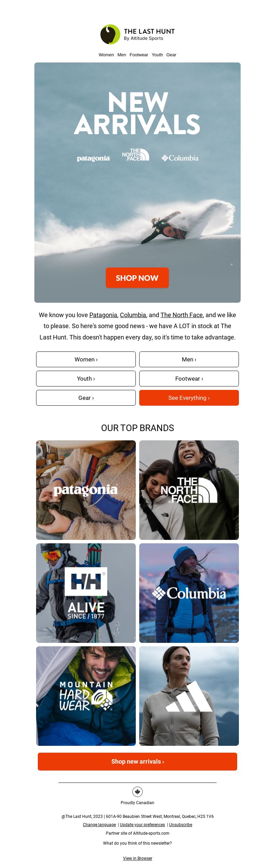Viewport: 275px width, 868px height.
Task: Click the Unsubscribe link
Action: coord(180,824)
